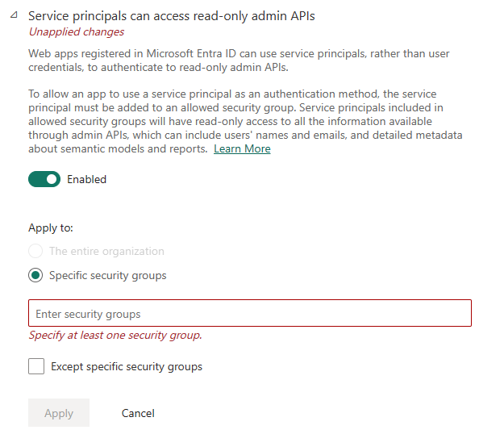Click the 'Enabled' label beside the switch

[86, 179]
